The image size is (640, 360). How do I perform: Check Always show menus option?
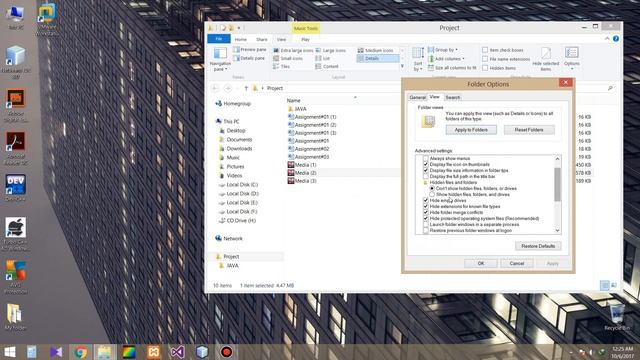(x=426, y=158)
